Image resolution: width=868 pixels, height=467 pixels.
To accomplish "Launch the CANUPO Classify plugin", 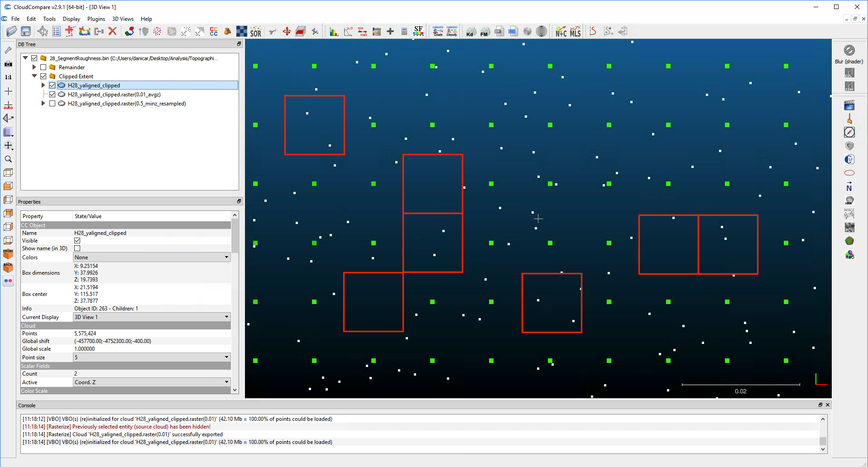I will (451, 31).
